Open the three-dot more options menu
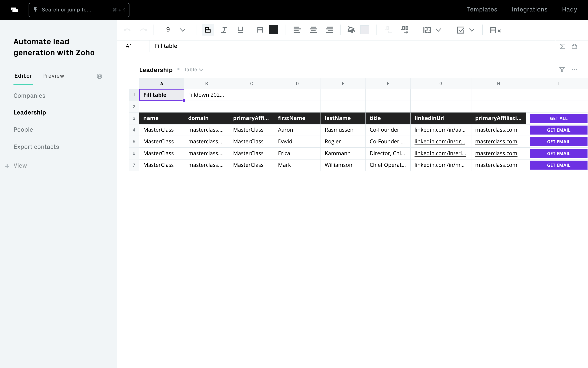 click(x=574, y=70)
